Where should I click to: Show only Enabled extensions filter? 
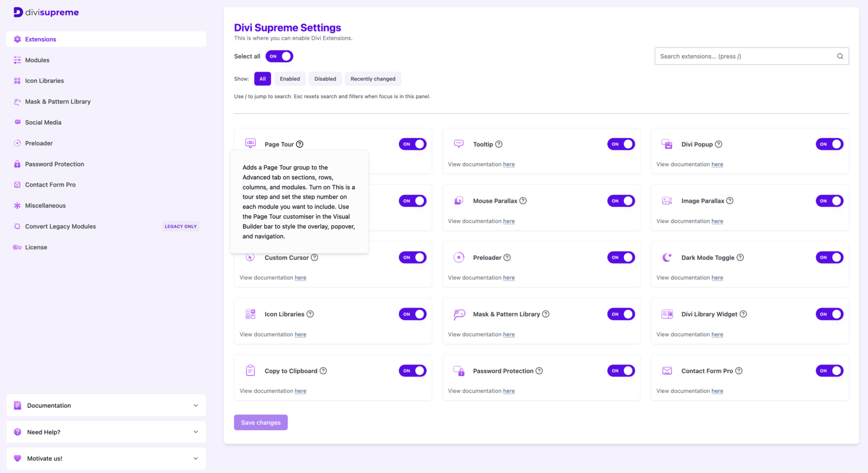point(290,79)
